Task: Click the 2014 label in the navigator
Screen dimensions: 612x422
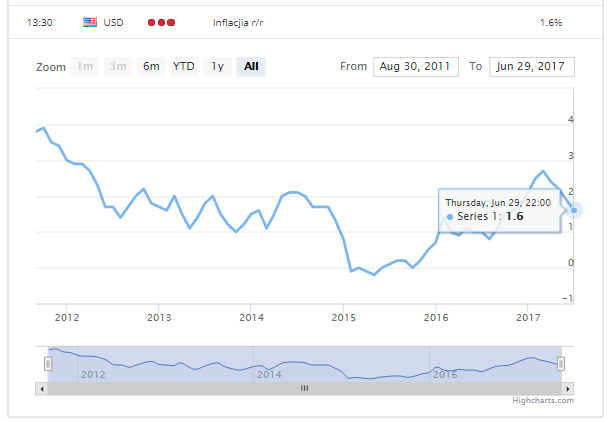Action: (x=269, y=375)
